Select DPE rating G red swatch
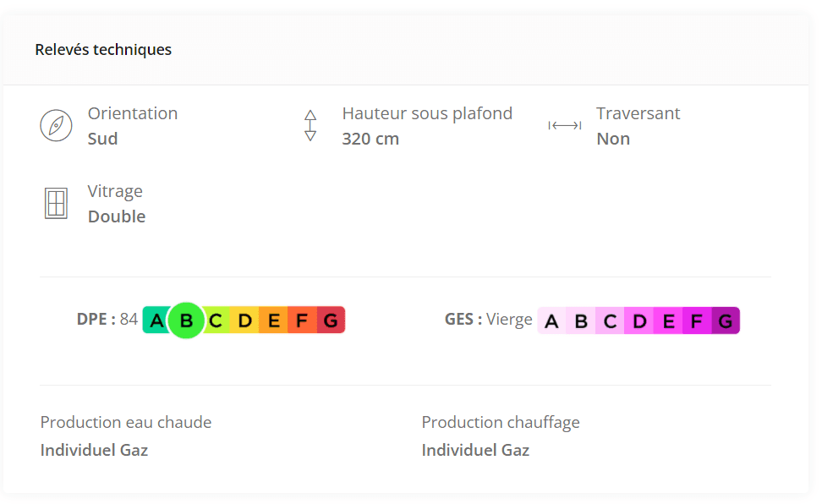The image size is (822, 504). click(331, 320)
